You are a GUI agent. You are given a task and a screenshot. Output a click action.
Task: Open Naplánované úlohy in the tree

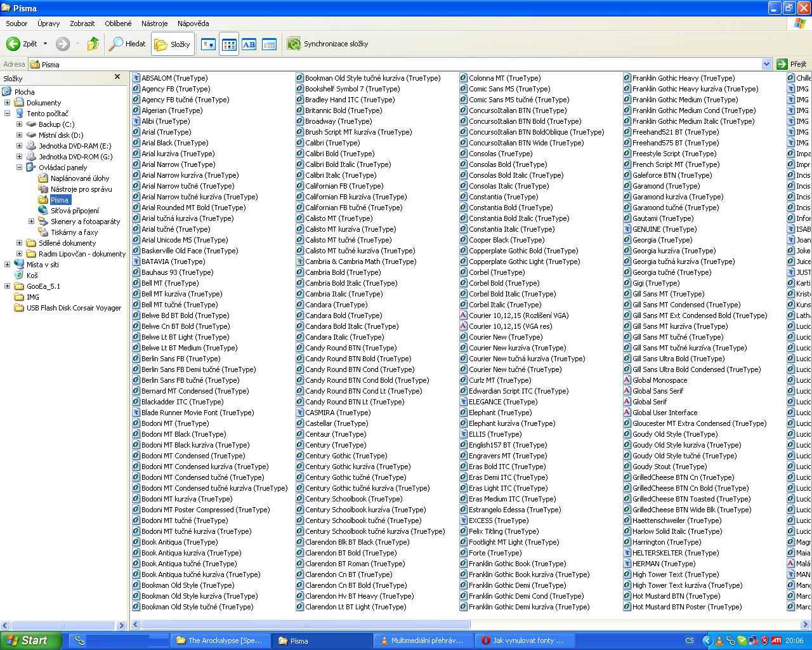pos(80,178)
